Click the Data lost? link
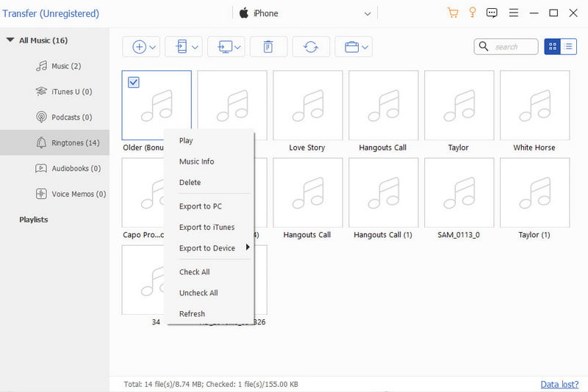The height and width of the screenshot is (392, 588). click(x=559, y=384)
